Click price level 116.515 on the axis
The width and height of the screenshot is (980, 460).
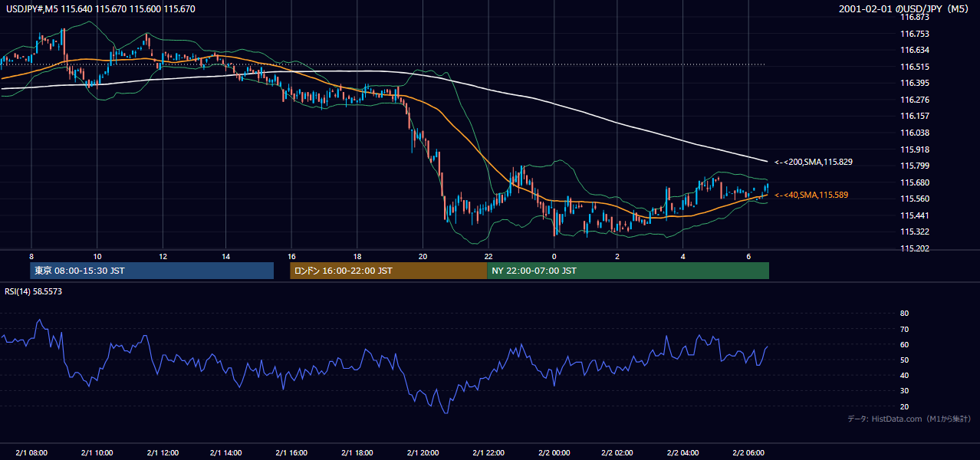click(x=914, y=67)
